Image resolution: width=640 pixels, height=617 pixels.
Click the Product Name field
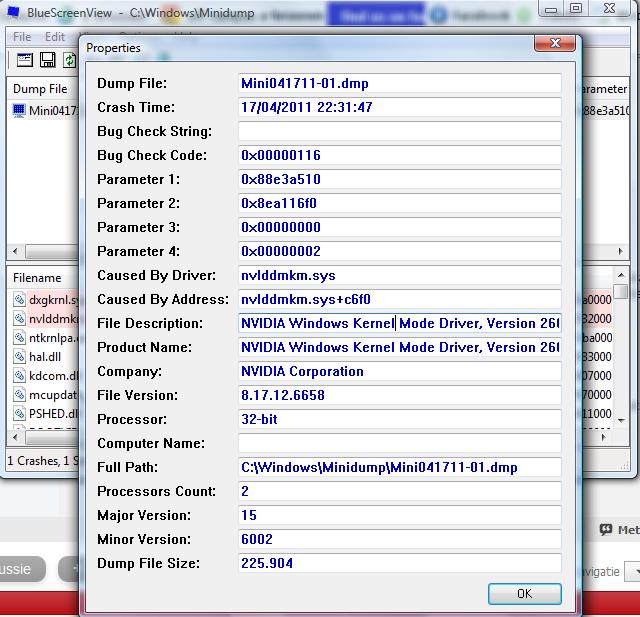400,347
